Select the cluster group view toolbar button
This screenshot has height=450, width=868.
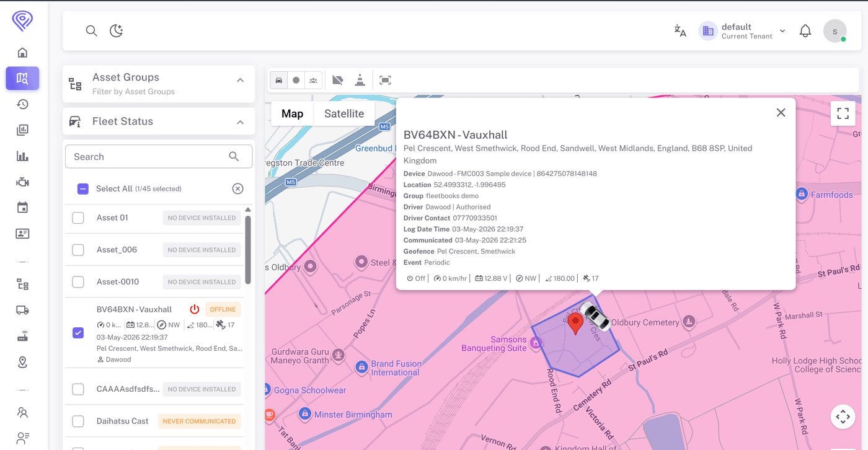coord(314,80)
